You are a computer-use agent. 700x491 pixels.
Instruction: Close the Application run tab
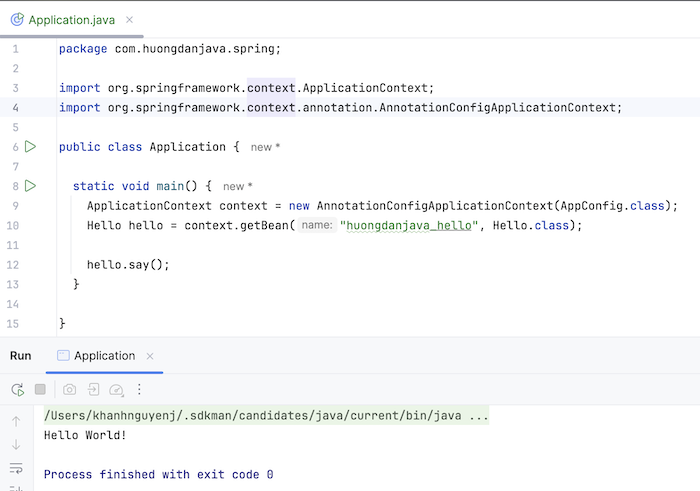[x=150, y=356]
